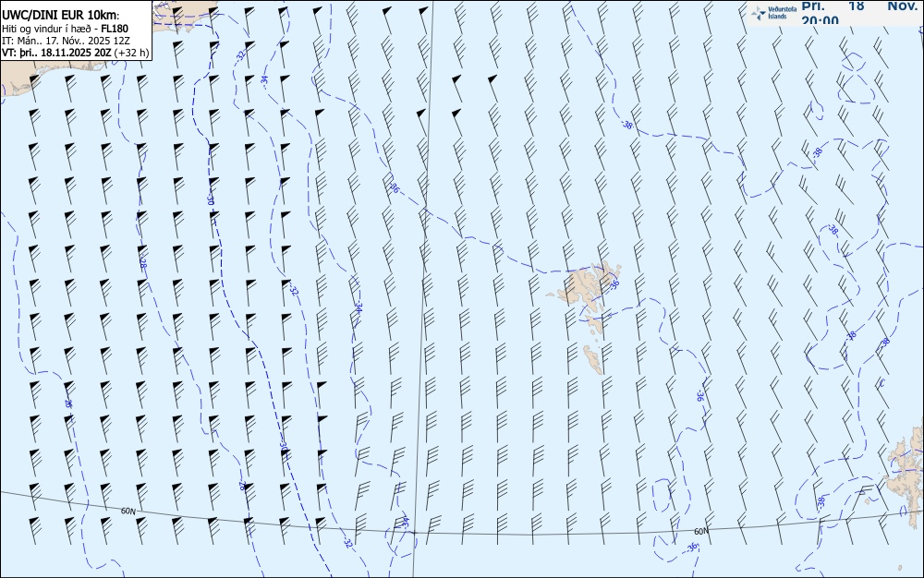Click the '-34' label beside the meridian near 60N
The width and height of the screenshot is (924, 578).
pos(405,522)
